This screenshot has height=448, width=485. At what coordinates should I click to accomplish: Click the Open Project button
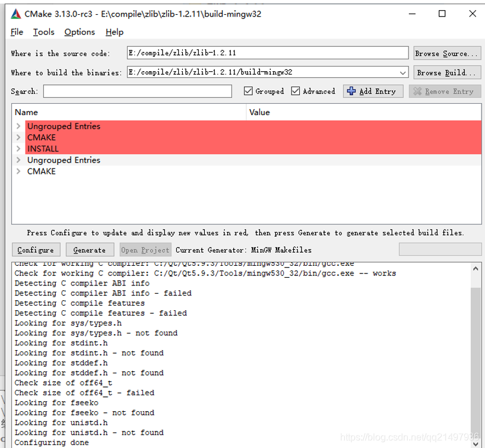pos(145,250)
